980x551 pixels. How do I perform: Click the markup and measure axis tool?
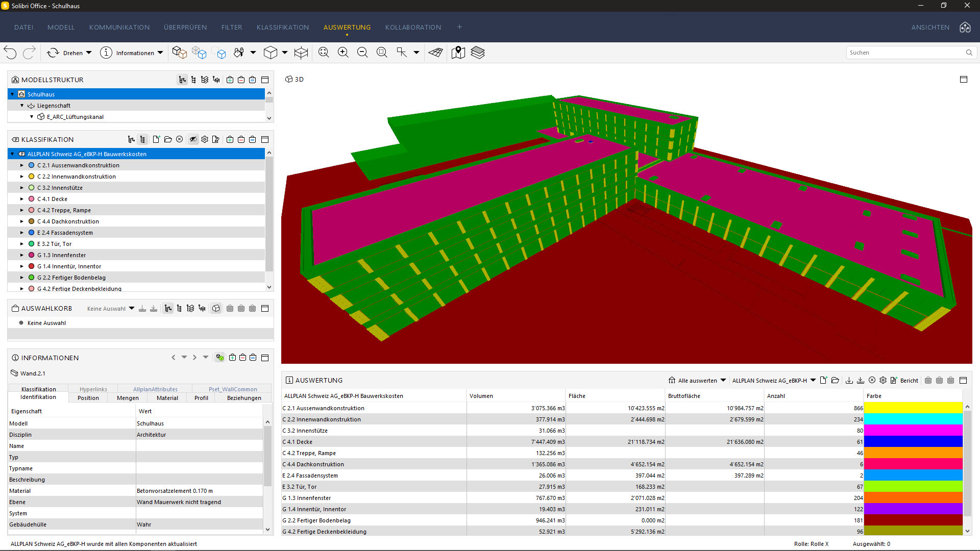click(402, 53)
